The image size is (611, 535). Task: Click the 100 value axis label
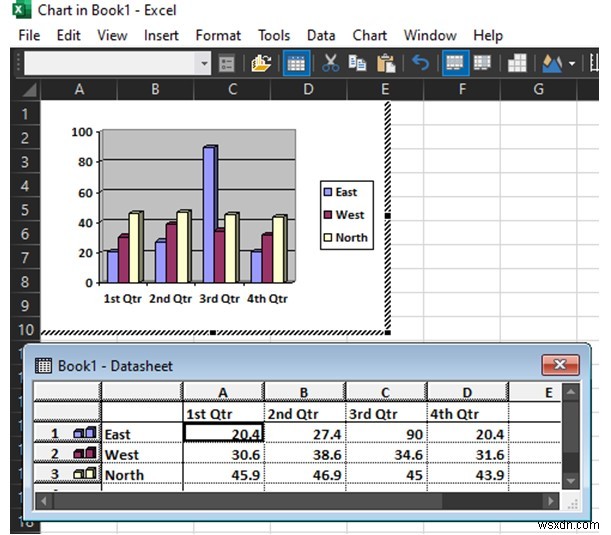pyautogui.click(x=82, y=132)
